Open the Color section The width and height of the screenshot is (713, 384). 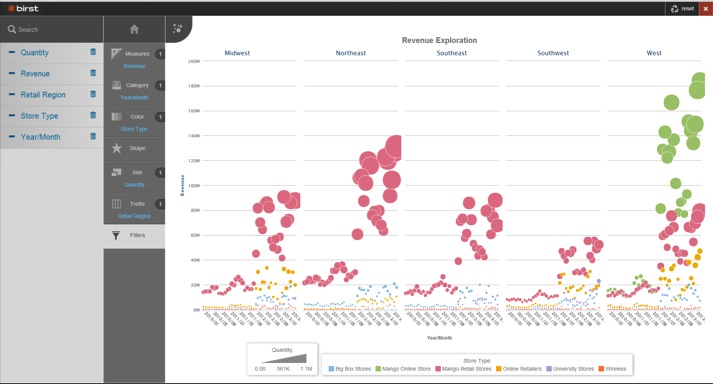135,121
